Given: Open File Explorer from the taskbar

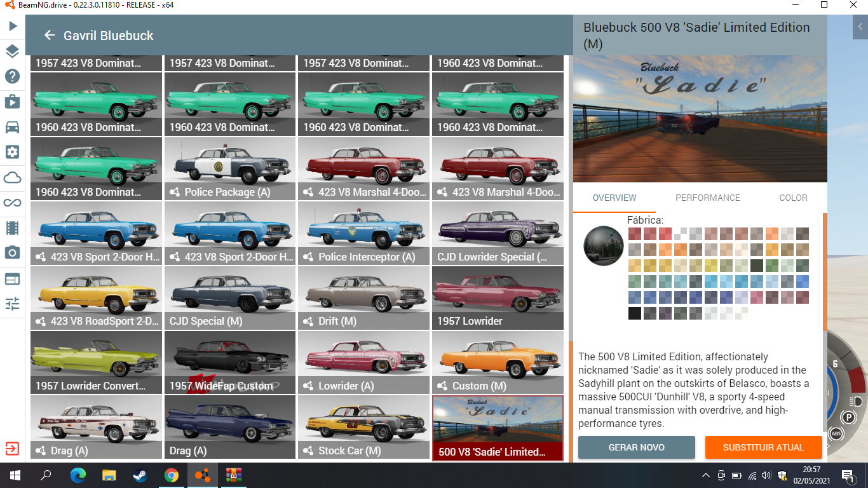Looking at the screenshot, I should 109,475.
